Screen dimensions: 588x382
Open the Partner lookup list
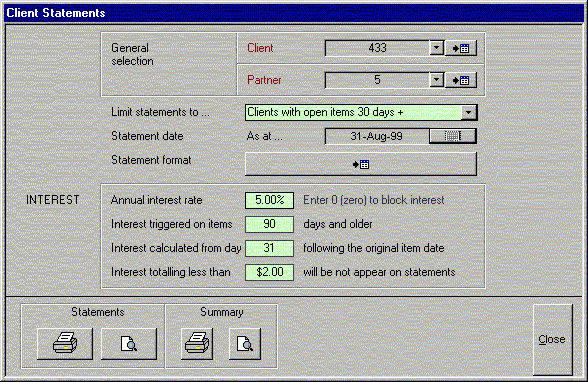(x=460, y=80)
